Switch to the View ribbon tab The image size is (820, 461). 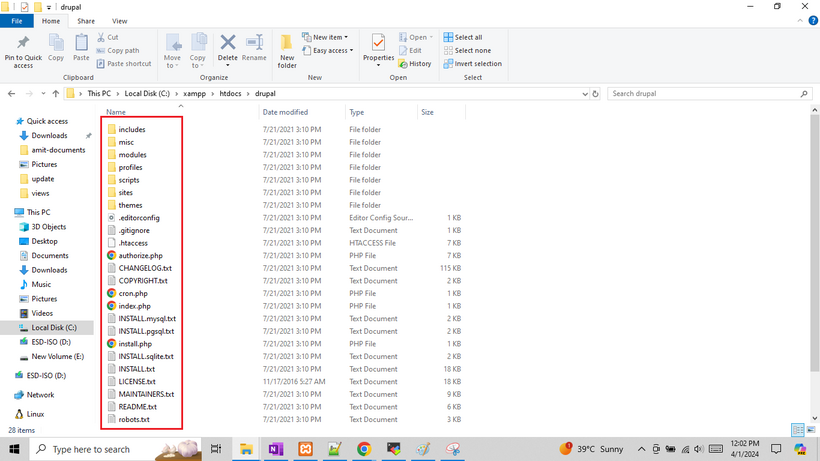[120, 21]
